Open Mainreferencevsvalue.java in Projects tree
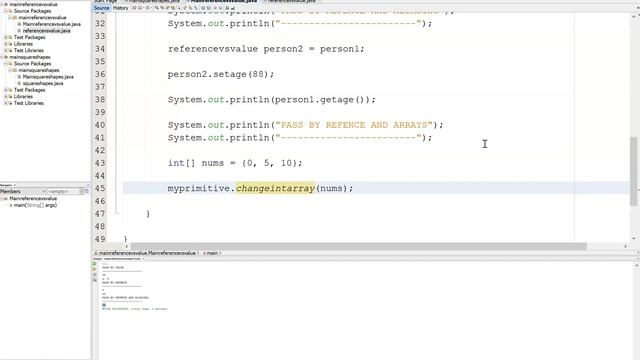The height and width of the screenshot is (360, 640). tap(51, 24)
